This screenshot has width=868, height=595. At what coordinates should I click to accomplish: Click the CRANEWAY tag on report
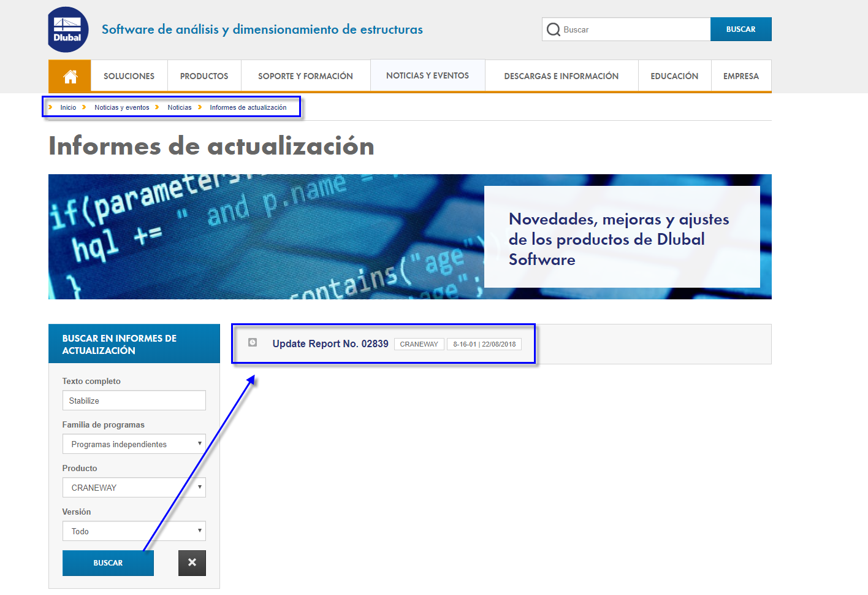[419, 344]
